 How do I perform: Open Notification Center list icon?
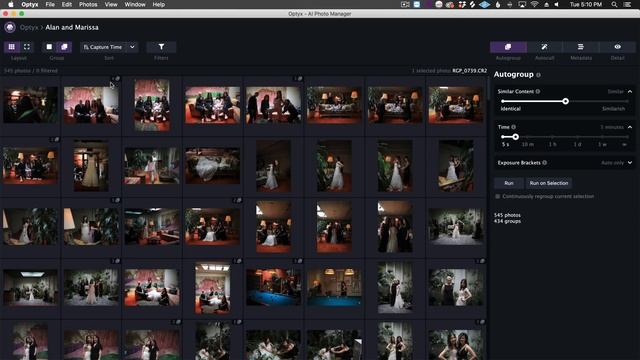coord(627,4)
